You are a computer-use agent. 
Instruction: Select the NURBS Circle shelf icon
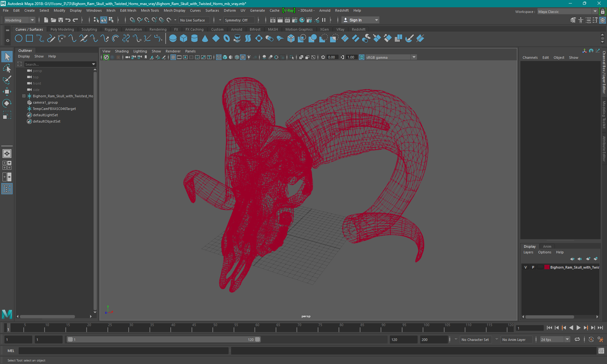coord(19,39)
